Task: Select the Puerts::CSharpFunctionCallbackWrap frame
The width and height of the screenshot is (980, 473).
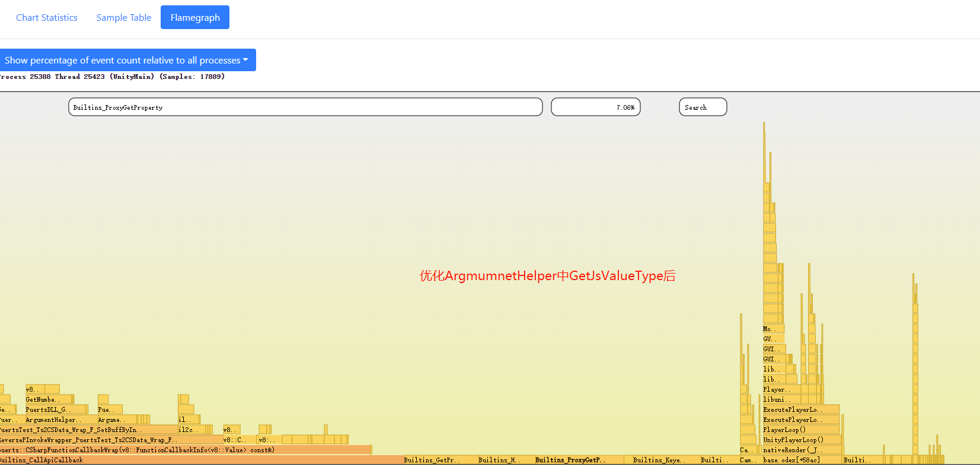Action: (x=186, y=450)
